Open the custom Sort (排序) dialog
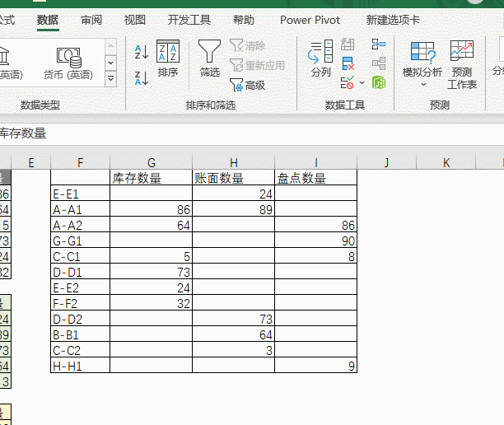This screenshot has width=504, height=425. click(x=168, y=58)
